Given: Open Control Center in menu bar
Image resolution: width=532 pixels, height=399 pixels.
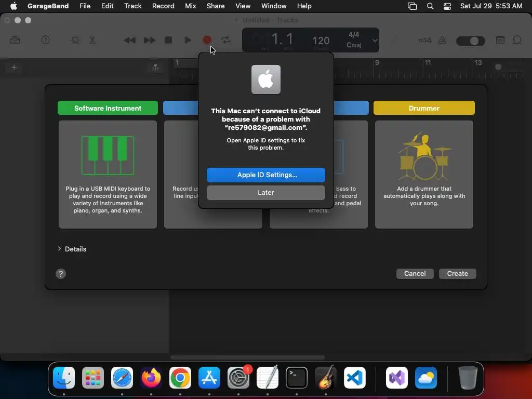Looking at the screenshot, I should 447,6.
